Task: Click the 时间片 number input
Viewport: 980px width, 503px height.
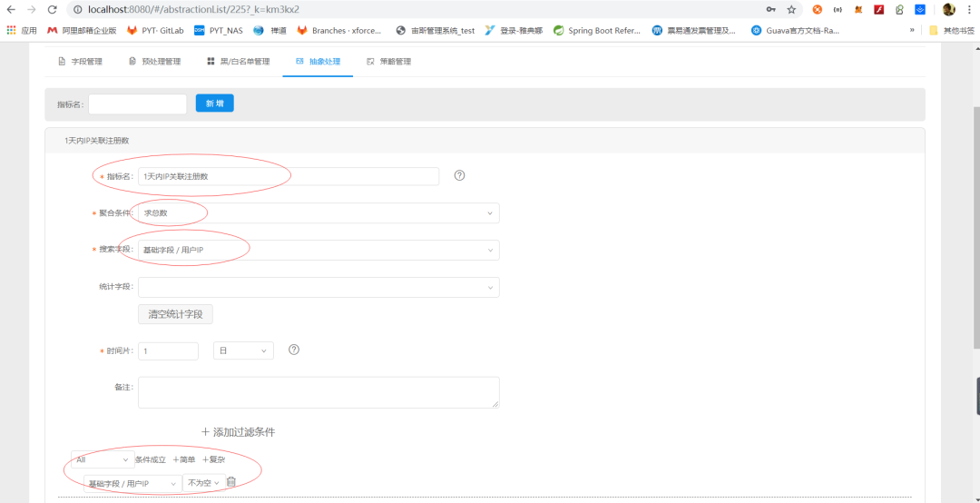Action: [168, 351]
